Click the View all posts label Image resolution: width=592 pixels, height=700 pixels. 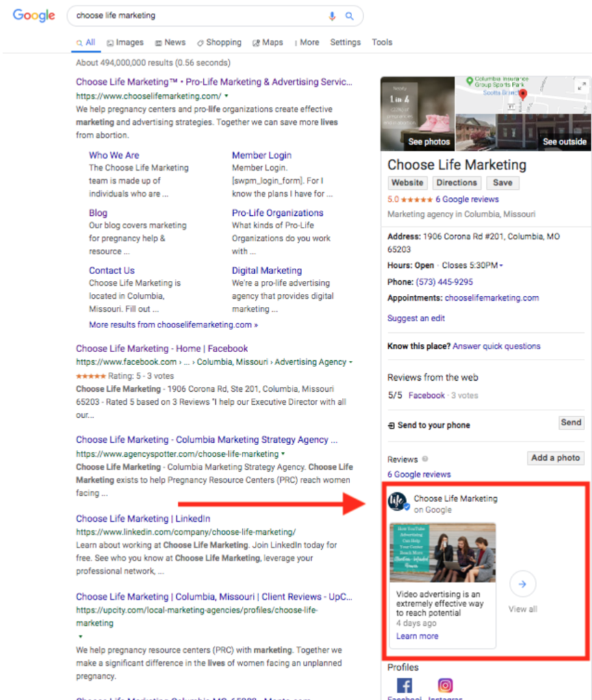[x=523, y=609]
